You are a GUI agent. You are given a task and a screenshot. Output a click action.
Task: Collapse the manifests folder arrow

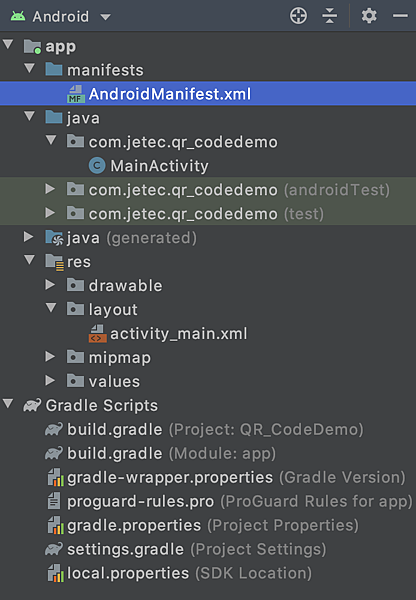pyautogui.click(x=29, y=68)
